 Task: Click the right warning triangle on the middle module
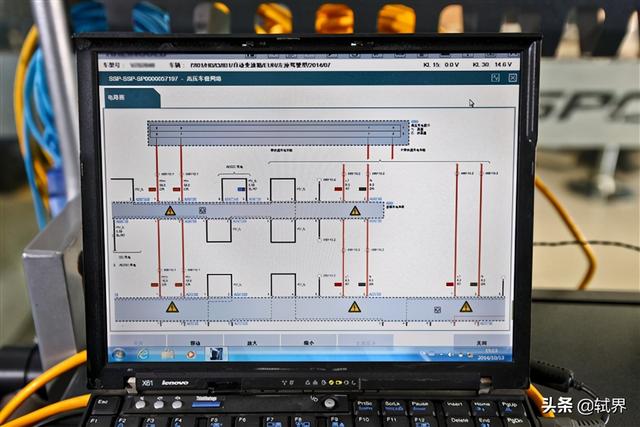click(355, 211)
